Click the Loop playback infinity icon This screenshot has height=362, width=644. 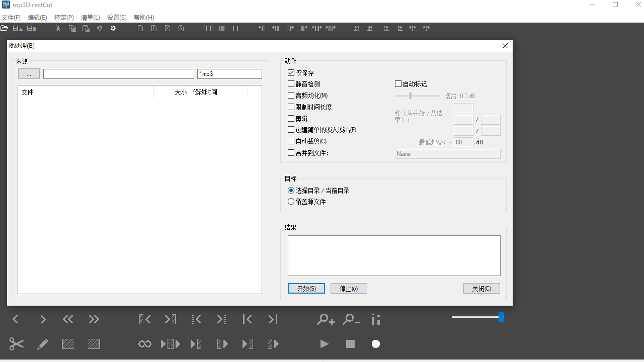pos(144,344)
